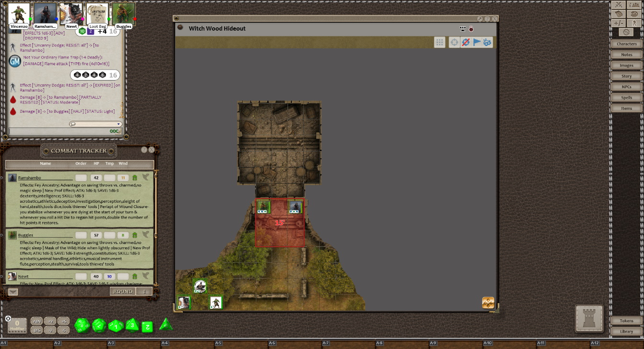644x349 pixels.
Task: Toggle Buggles friend-or-foe faction icon
Action: pyautogui.click(x=135, y=235)
